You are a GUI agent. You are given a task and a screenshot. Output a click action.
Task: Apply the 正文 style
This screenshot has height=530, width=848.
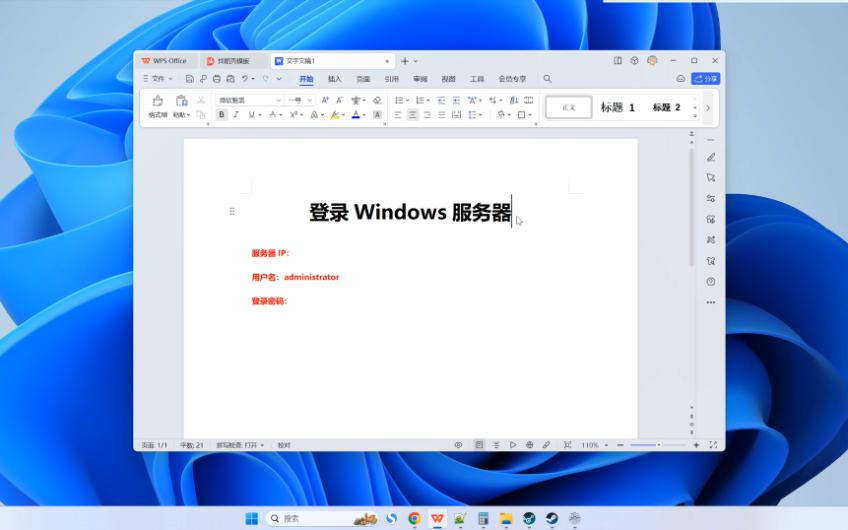point(568,107)
